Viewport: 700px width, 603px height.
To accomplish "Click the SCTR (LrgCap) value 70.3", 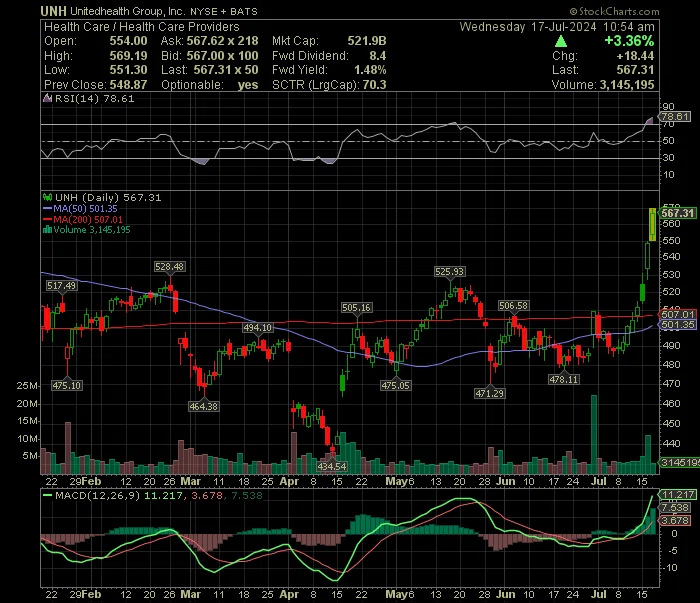I will click(x=374, y=85).
